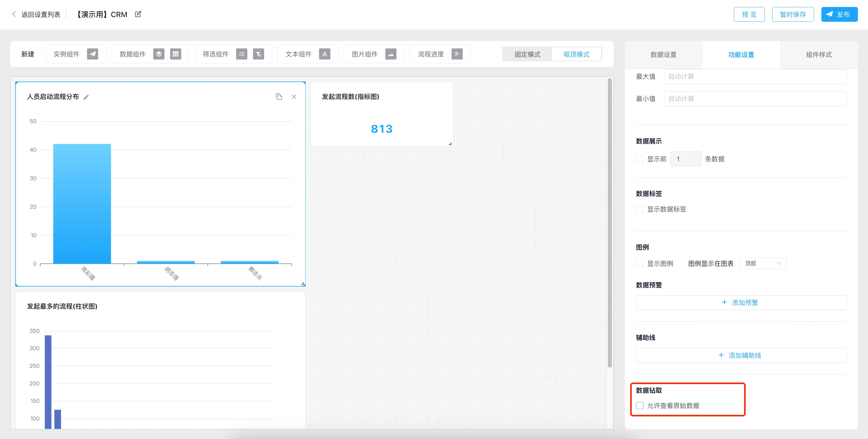Edit the 【演示用】CRM title with pencil icon

(x=138, y=14)
